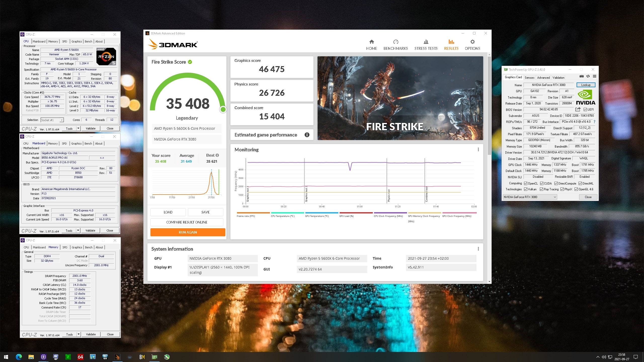Toggle the OpenCL checkbox
Screen dimensions: 644x362
pyautogui.click(x=526, y=184)
